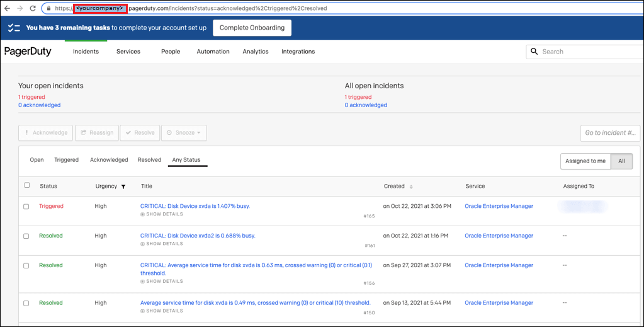Open Oracle Enterprise Manager service for incident #161
This screenshot has height=327, width=644.
pos(499,236)
